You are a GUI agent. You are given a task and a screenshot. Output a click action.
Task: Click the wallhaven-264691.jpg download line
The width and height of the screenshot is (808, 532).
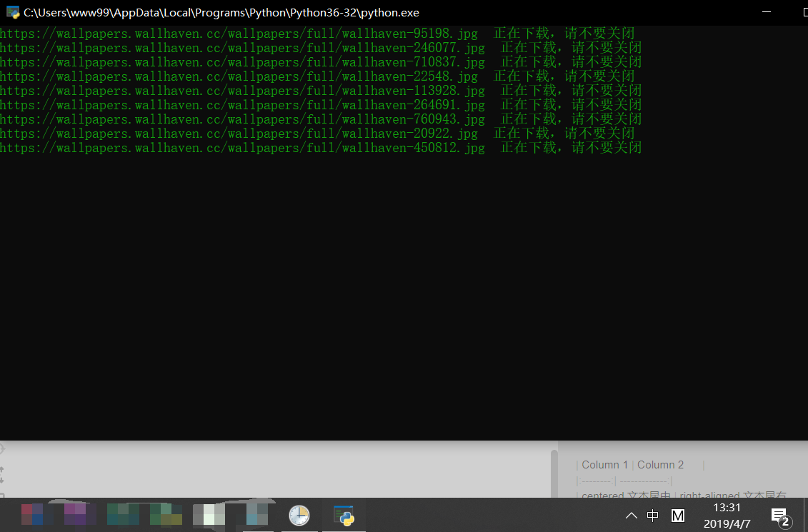pyautogui.click(x=321, y=105)
